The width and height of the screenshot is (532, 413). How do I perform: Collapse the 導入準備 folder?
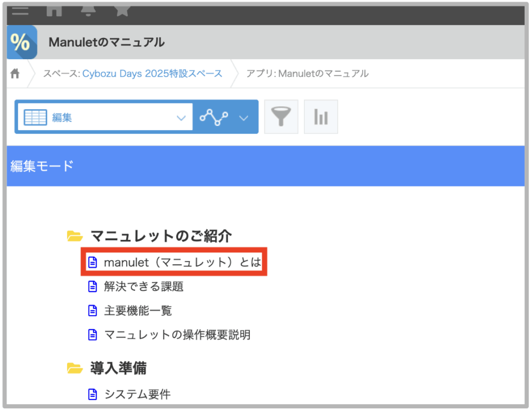pyautogui.click(x=75, y=369)
